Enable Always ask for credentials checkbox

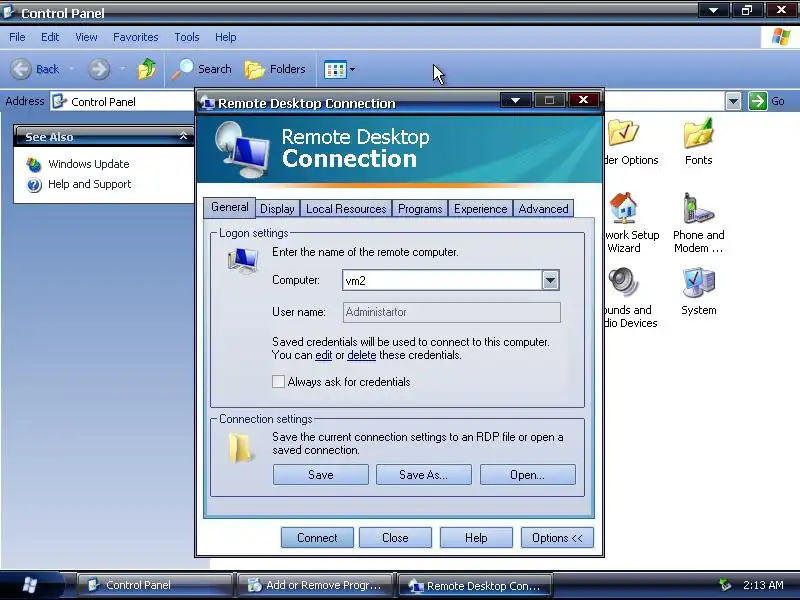click(x=278, y=382)
